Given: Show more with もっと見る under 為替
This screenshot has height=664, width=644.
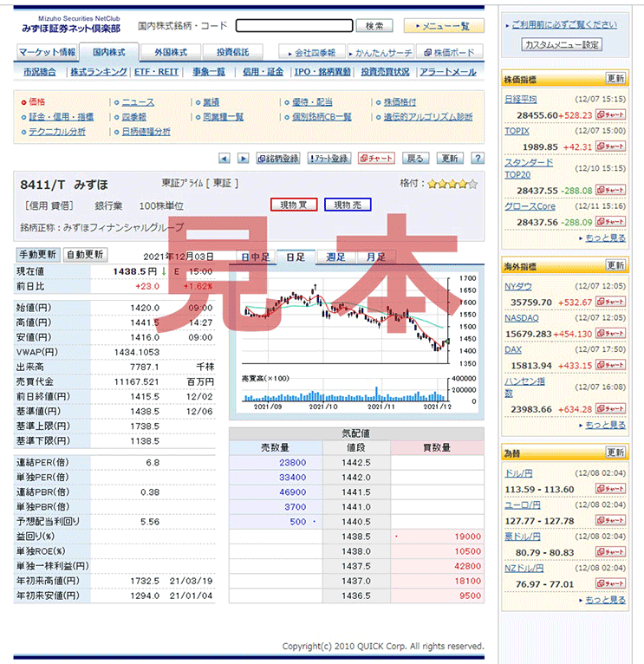Looking at the screenshot, I should (x=605, y=600).
